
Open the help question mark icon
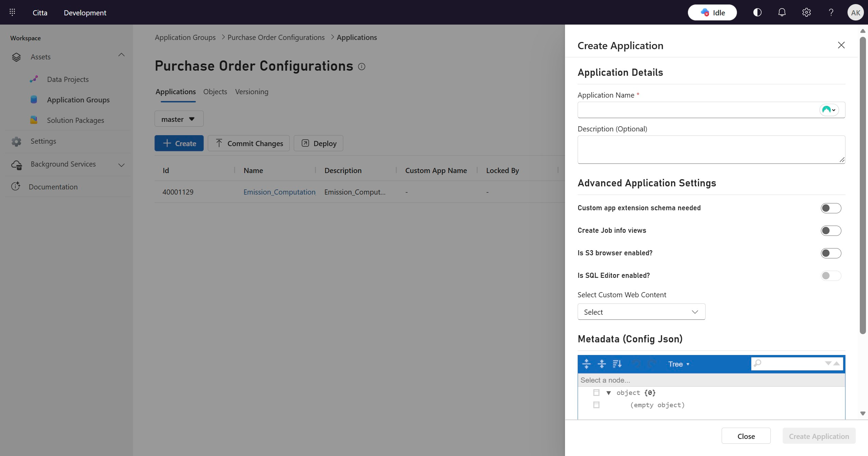831,13
